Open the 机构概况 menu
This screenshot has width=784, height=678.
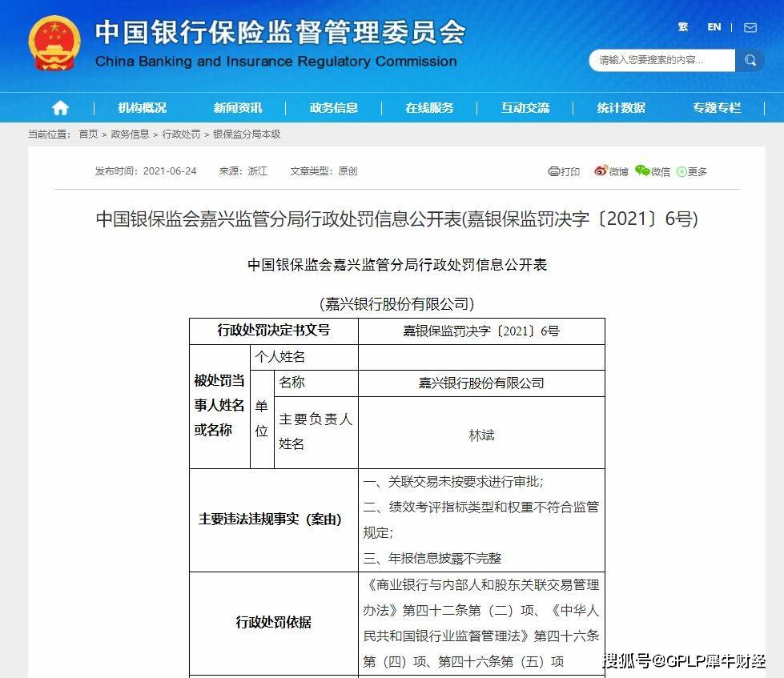142,108
